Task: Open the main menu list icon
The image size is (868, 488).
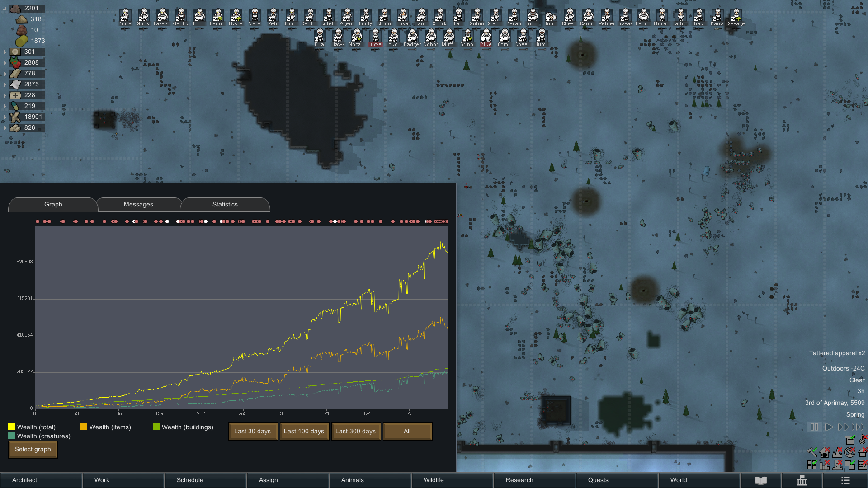Action: click(x=845, y=480)
